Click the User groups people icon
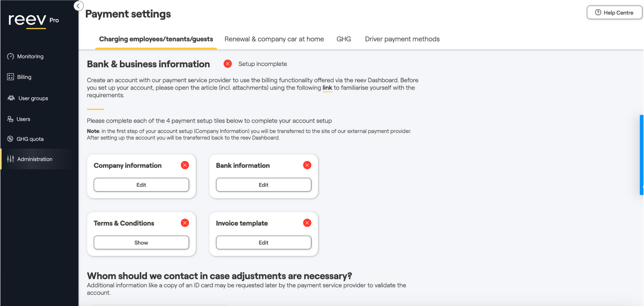The image size is (644, 306). click(x=11, y=98)
